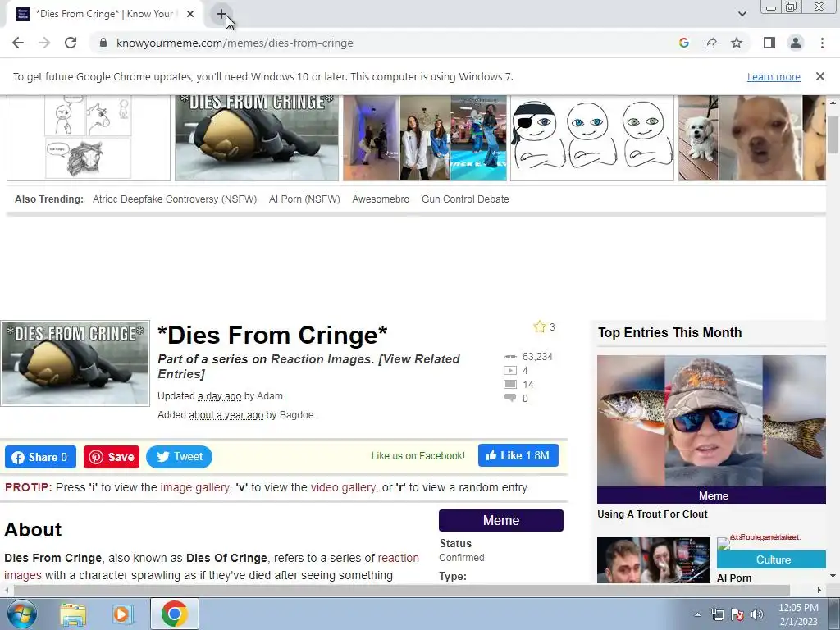Open Using A Trout For Clout image
The width and height of the screenshot is (840, 630).
[711, 421]
